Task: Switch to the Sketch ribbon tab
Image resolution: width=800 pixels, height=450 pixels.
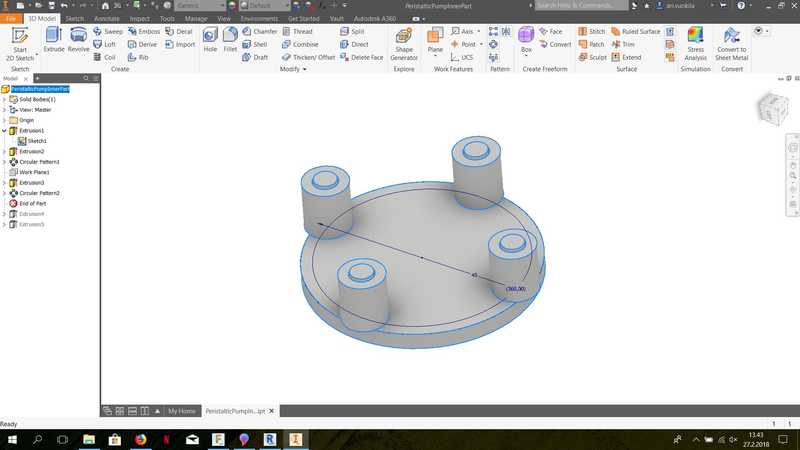Action: pyautogui.click(x=74, y=18)
